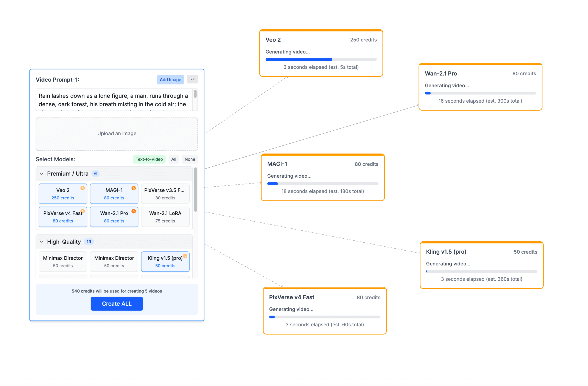Click the Kling v1.5 (pro) progress bar
Image resolution: width=588 pixels, height=386 pixels.
click(x=482, y=271)
